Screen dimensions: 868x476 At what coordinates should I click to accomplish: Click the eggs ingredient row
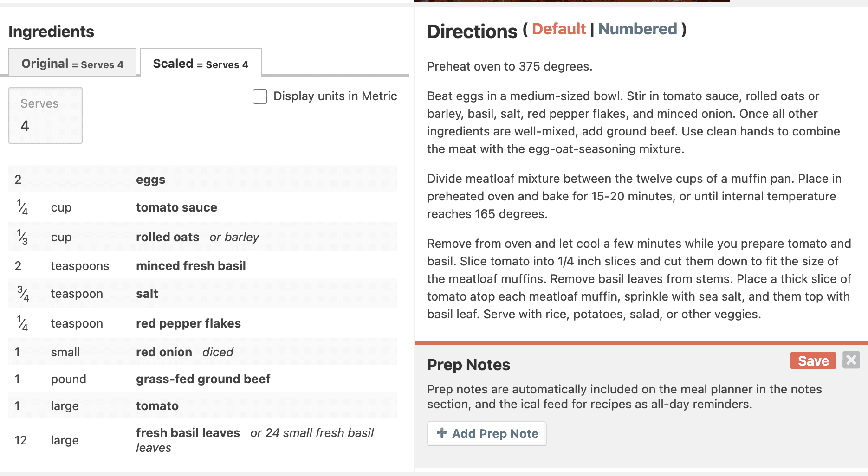tap(150, 180)
